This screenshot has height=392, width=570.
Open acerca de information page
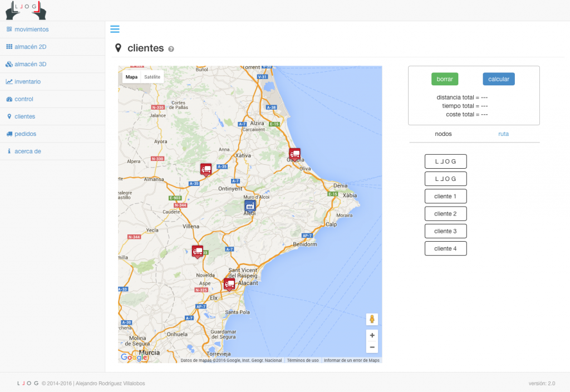(28, 151)
